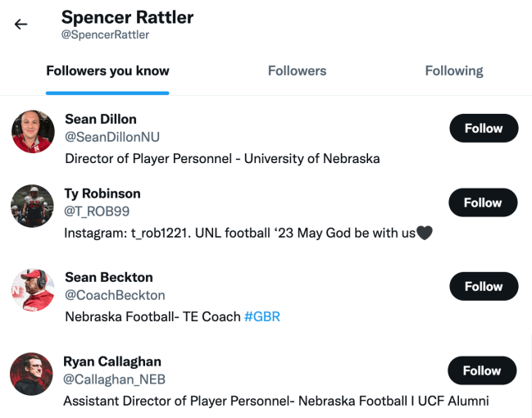This screenshot has height=418, width=532.
Task: Click the Ty Robinson display name
Action: click(x=102, y=193)
